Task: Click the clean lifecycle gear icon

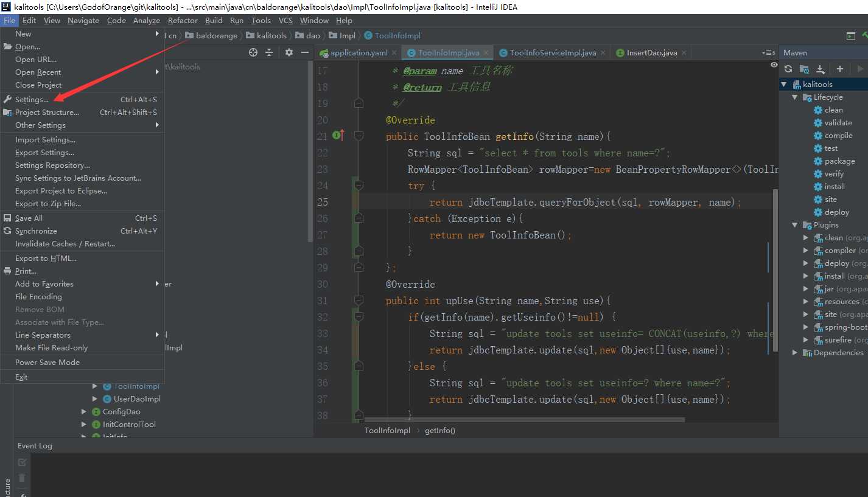Action: click(818, 110)
